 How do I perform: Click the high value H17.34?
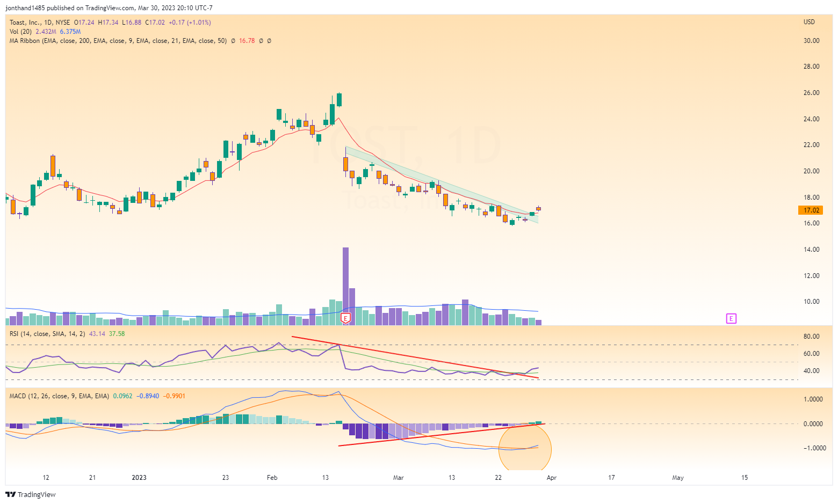point(109,23)
